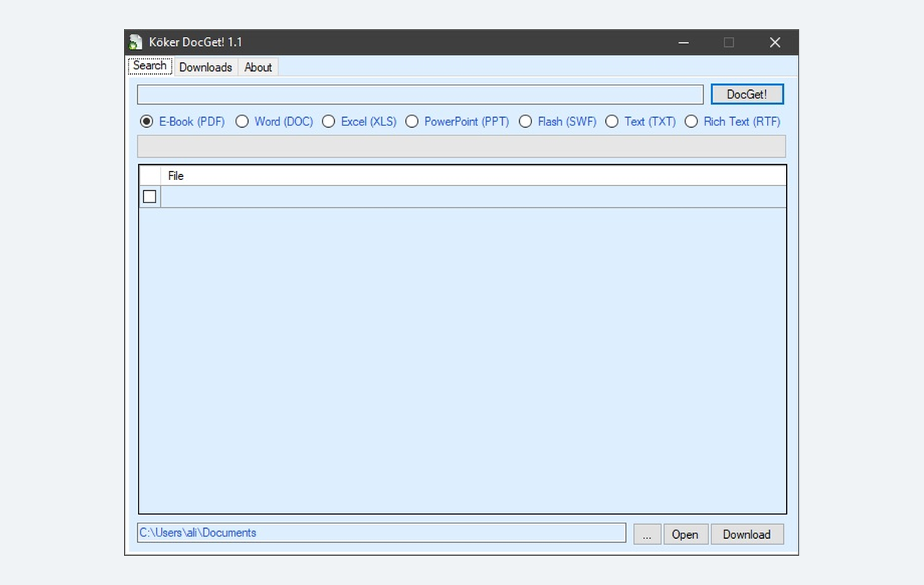Click the Open folder button
The image size is (924, 585).
pos(685,534)
